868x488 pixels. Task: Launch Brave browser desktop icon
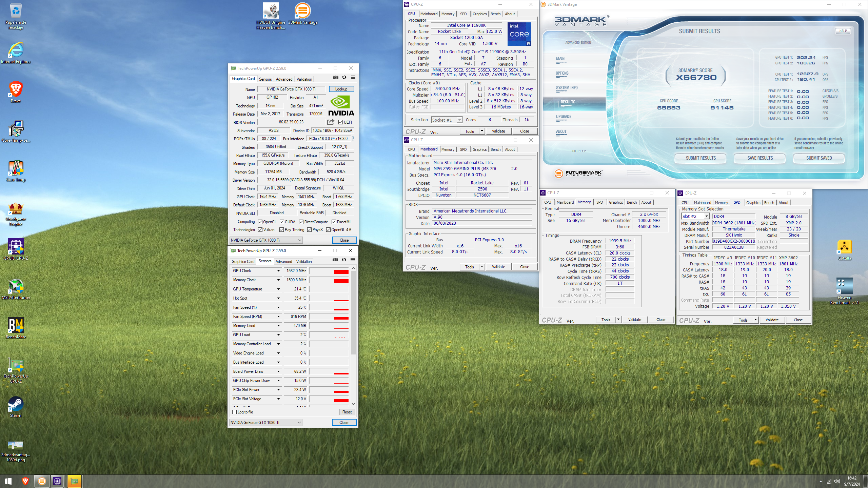(16, 92)
